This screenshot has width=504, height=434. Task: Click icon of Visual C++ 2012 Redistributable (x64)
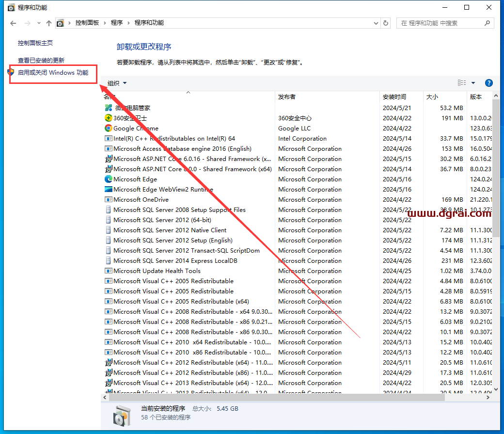click(x=109, y=363)
